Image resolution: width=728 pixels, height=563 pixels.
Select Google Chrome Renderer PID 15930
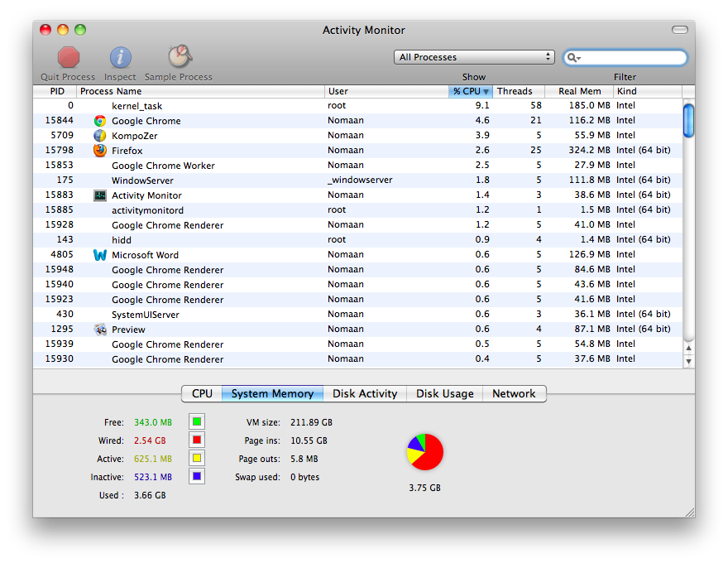(357, 359)
